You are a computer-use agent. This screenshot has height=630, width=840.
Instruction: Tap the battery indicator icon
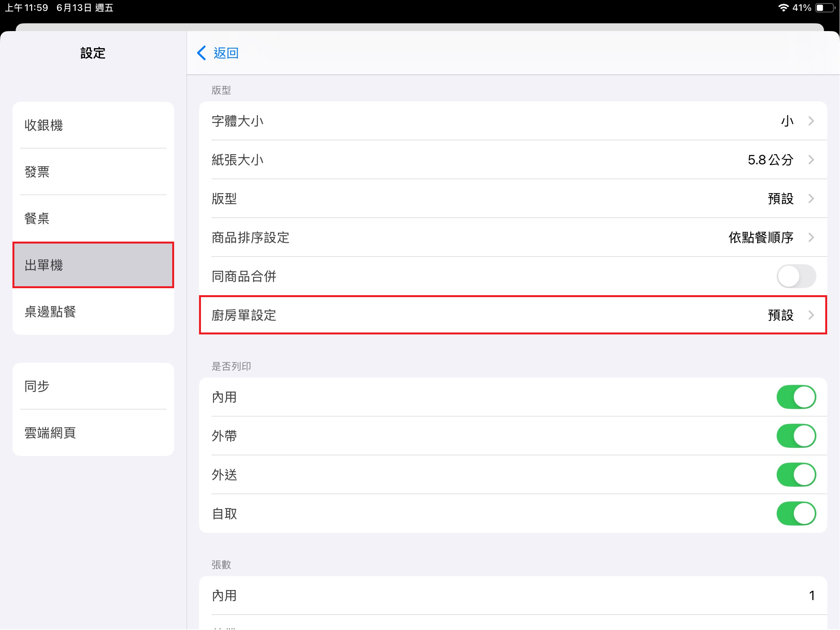point(825,8)
